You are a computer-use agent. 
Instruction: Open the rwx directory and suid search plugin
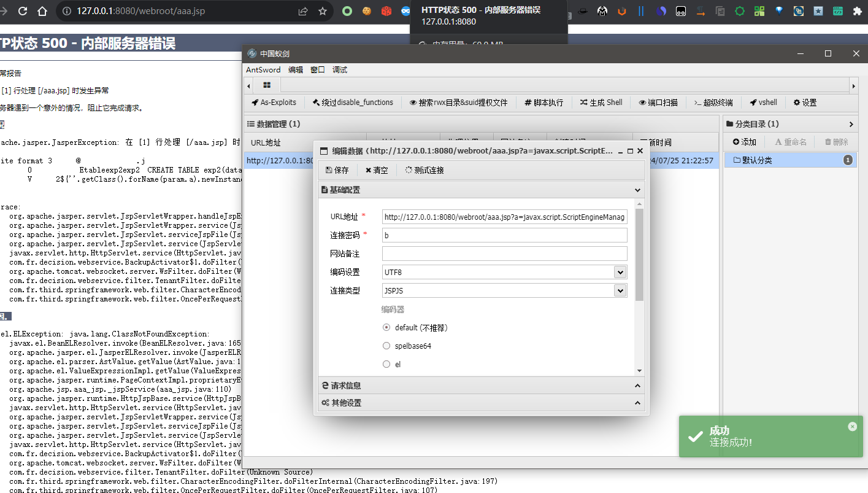[x=459, y=103]
